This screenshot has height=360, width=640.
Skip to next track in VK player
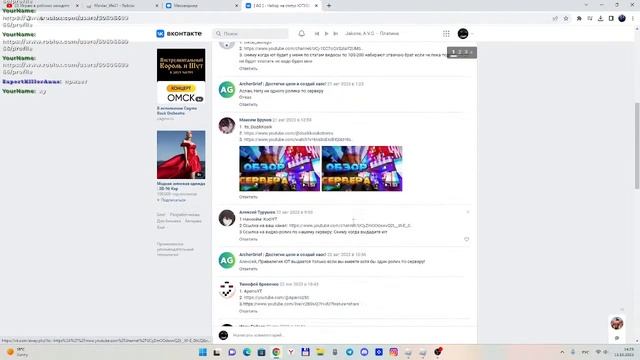(x=336, y=33)
